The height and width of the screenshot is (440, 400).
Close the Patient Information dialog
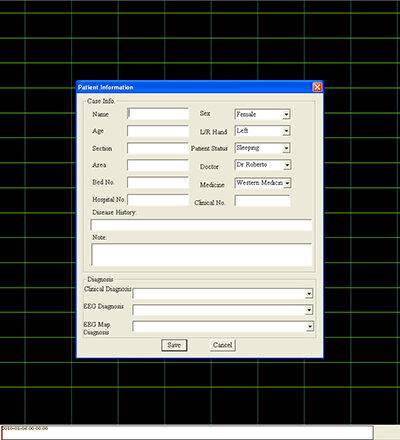[x=317, y=87]
